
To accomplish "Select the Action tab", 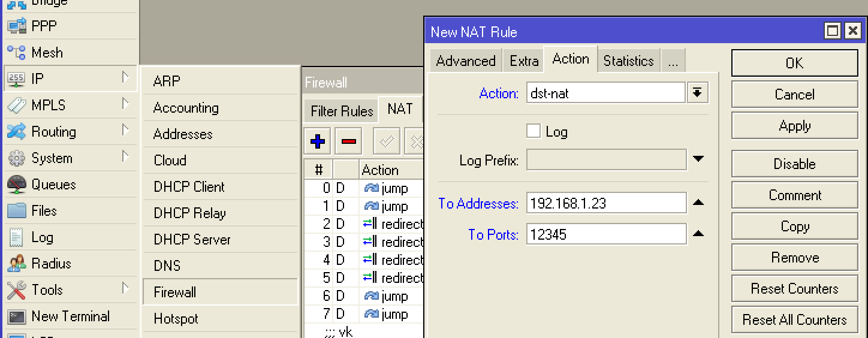I will click(x=571, y=59).
